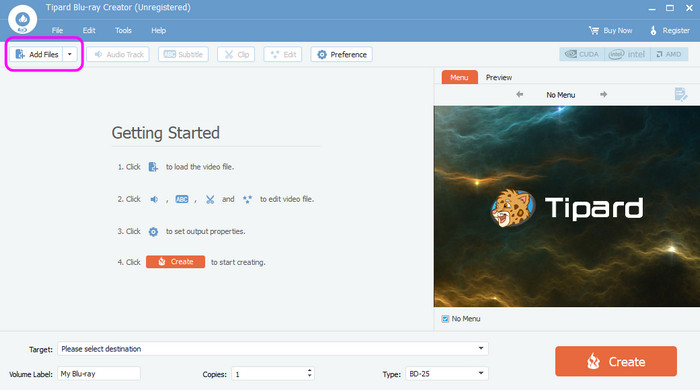The image size is (700, 390).
Task: Click the edit menu template icon
Action: (x=681, y=94)
